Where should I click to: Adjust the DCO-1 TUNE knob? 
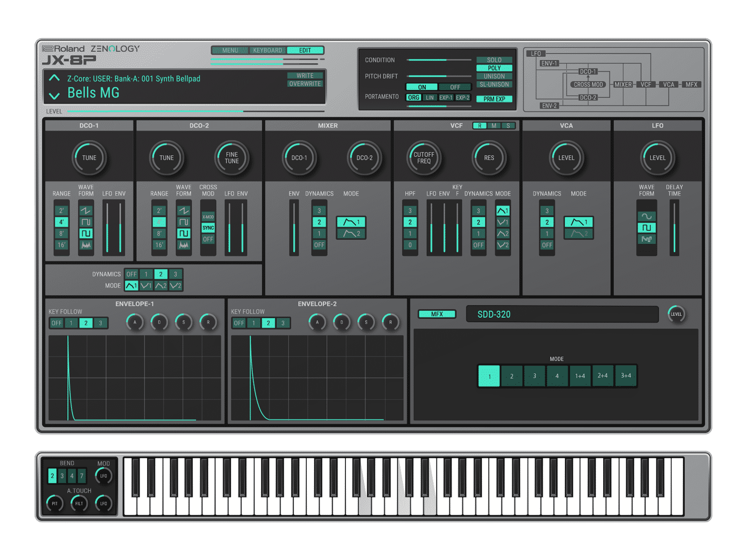(x=89, y=158)
